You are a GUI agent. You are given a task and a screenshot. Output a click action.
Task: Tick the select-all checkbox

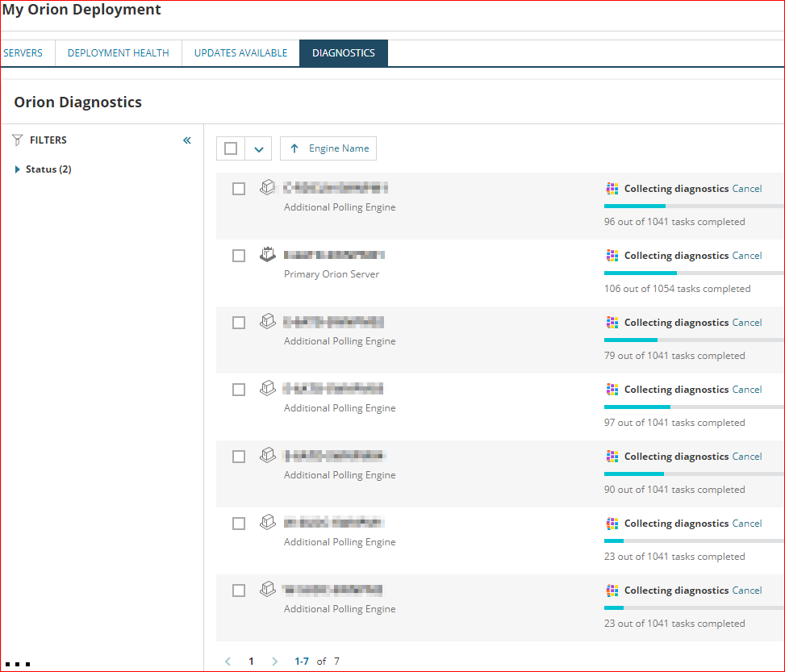click(x=231, y=148)
